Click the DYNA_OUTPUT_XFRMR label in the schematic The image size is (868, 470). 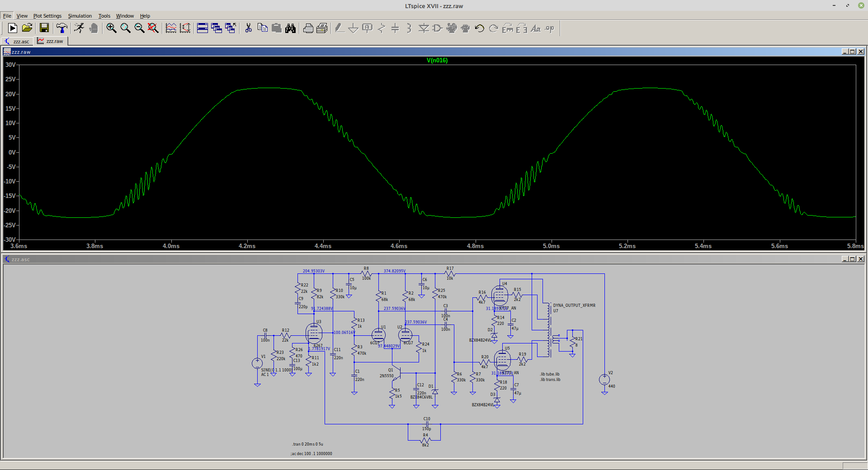tap(574, 305)
